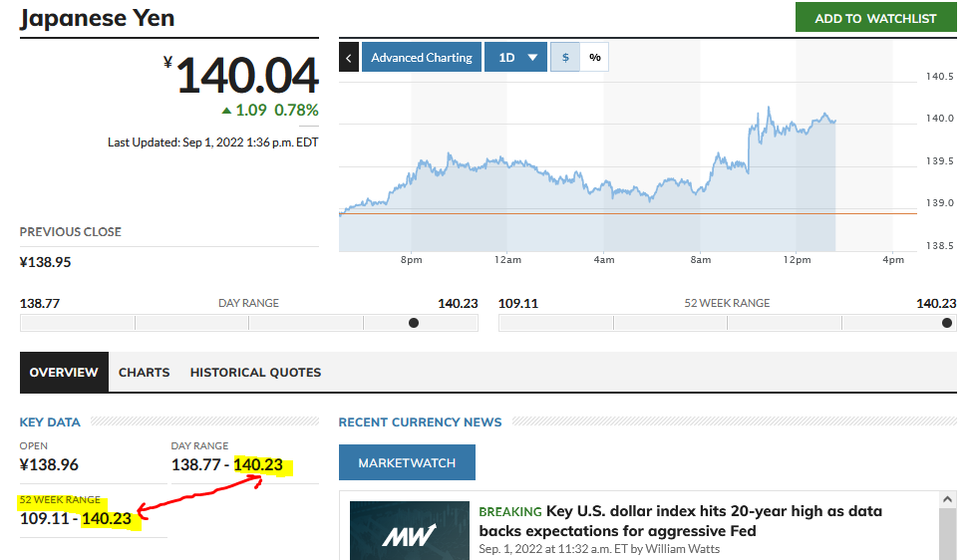Viewport: 971px width, 560px height.
Task: Click the Key Data day range 138.77 - 140.23
Action: pos(226,464)
